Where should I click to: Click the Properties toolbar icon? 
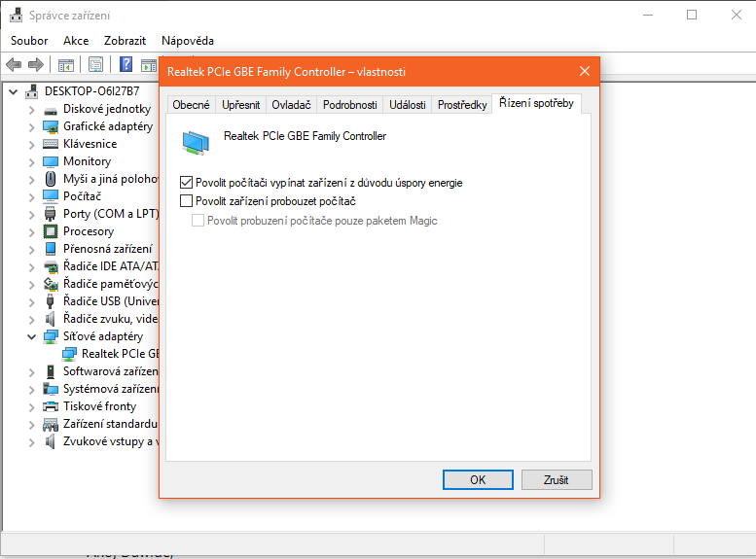95,64
